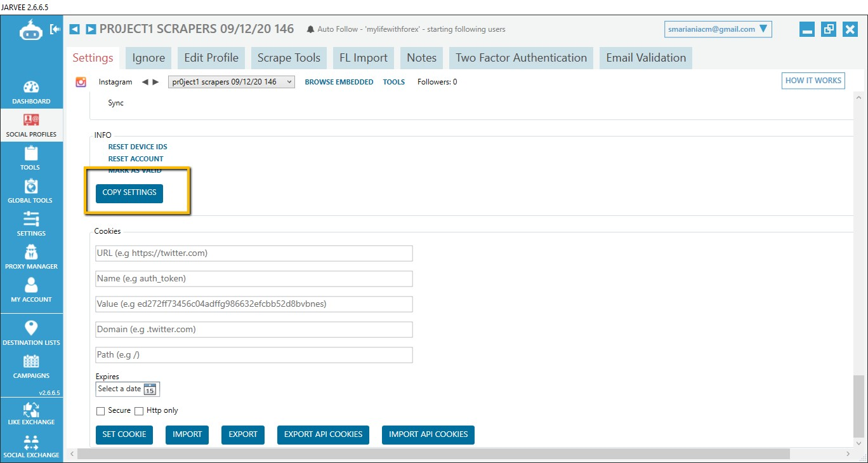This screenshot has width=868, height=463.
Task: Open the Settings sidebar section
Action: pos(31,224)
